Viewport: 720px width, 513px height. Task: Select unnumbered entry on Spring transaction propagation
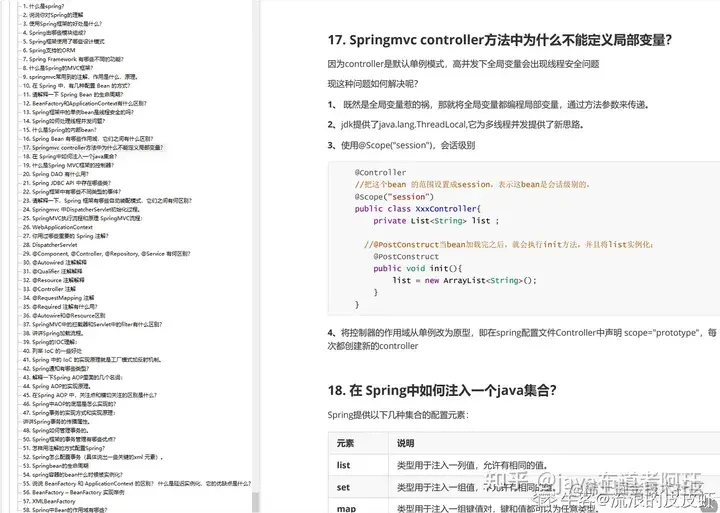tap(57, 422)
